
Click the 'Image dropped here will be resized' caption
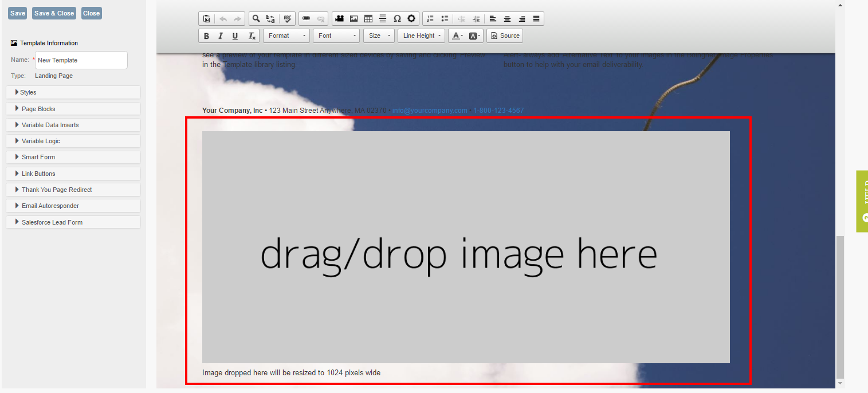[x=291, y=373]
